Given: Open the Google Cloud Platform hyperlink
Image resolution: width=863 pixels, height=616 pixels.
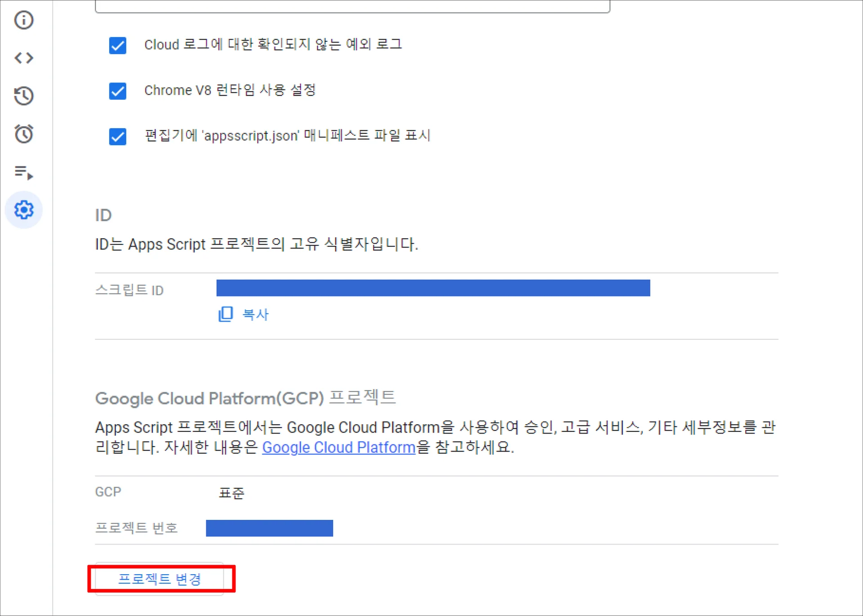Looking at the screenshot, I should pyautogui.click(x=338, y=448).
